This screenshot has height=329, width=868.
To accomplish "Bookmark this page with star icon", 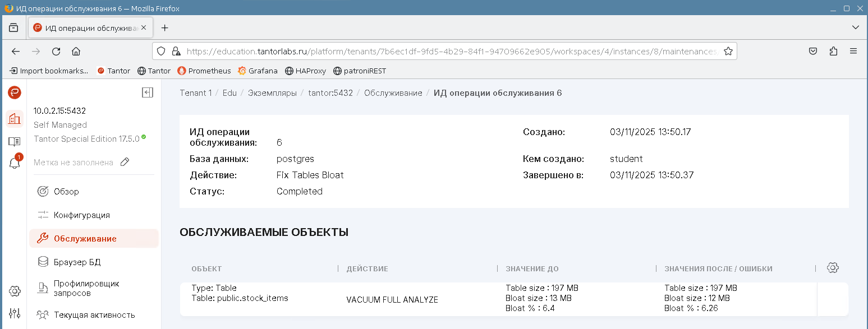I will click(728, 51).
